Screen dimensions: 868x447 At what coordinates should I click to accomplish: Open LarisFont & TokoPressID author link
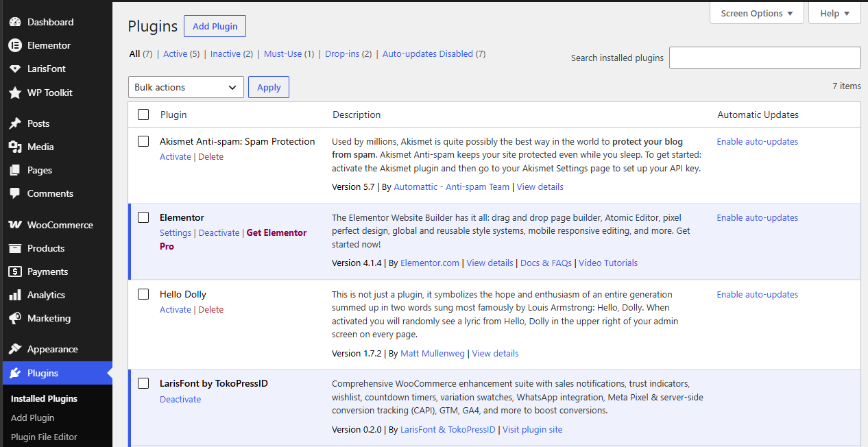pyautogui.click(x=448, y=429)
